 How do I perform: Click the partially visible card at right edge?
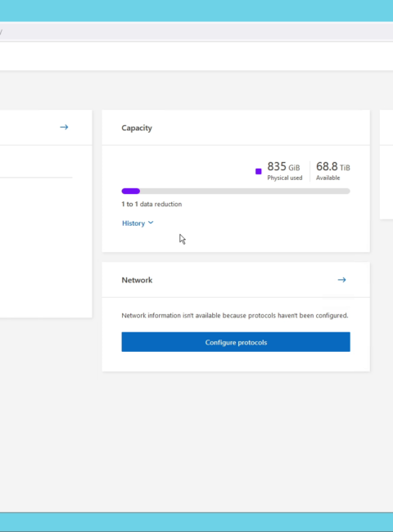pyautogui.click(x=386, y=165)
